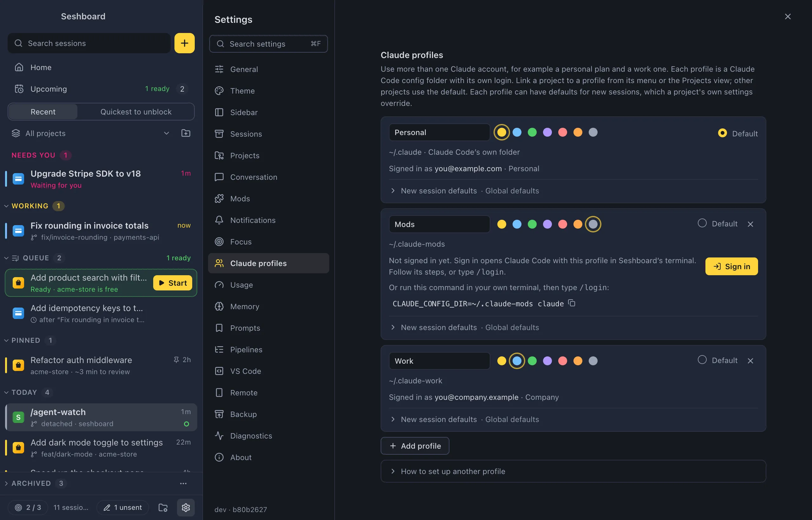This screenshot has height=520, width=812.
Task: Open settings with the gear icon
Action: pos(186,507)
